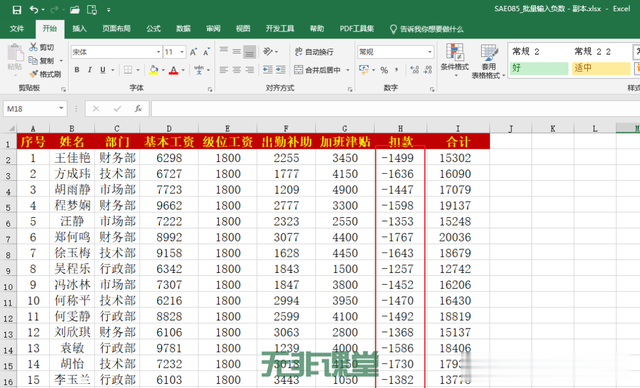Image resolution: width=640 pixels, height=388 pixels.
Task: Select Bottom Align icon
Action: (249, 51)
